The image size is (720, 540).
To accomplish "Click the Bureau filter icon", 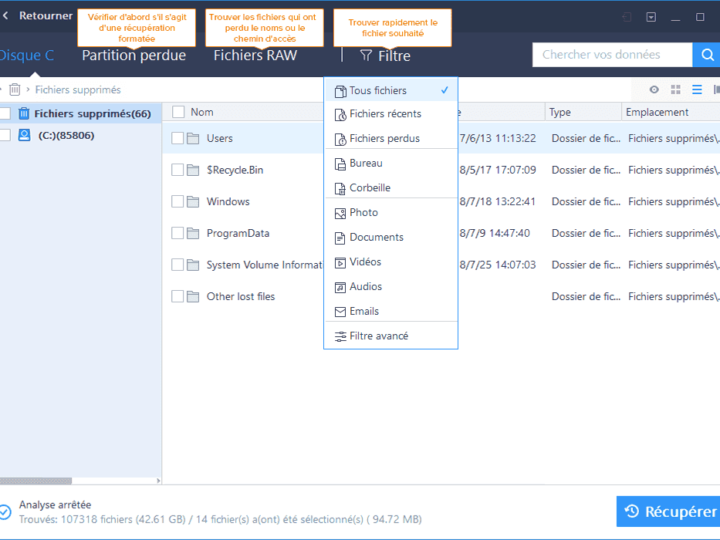I will click(x=340, y=164).
